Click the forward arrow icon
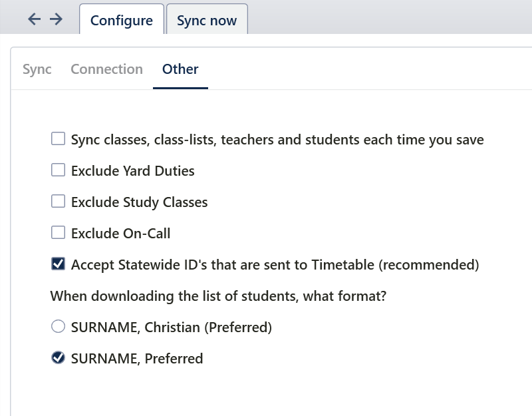 (x=57, y=19)
